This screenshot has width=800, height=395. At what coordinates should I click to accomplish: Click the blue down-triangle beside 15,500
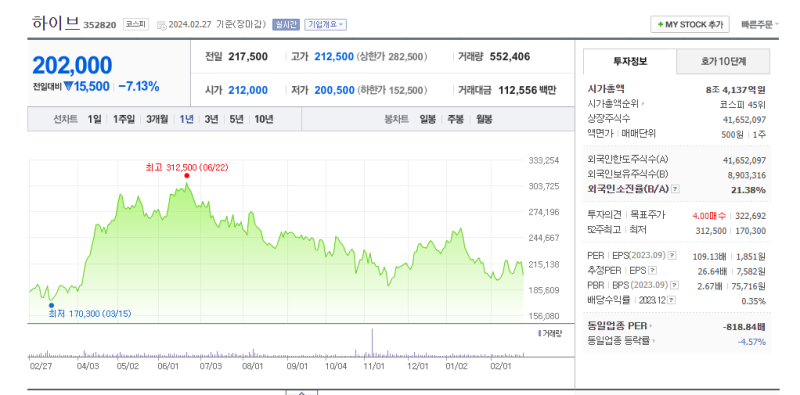pos(68,87)
